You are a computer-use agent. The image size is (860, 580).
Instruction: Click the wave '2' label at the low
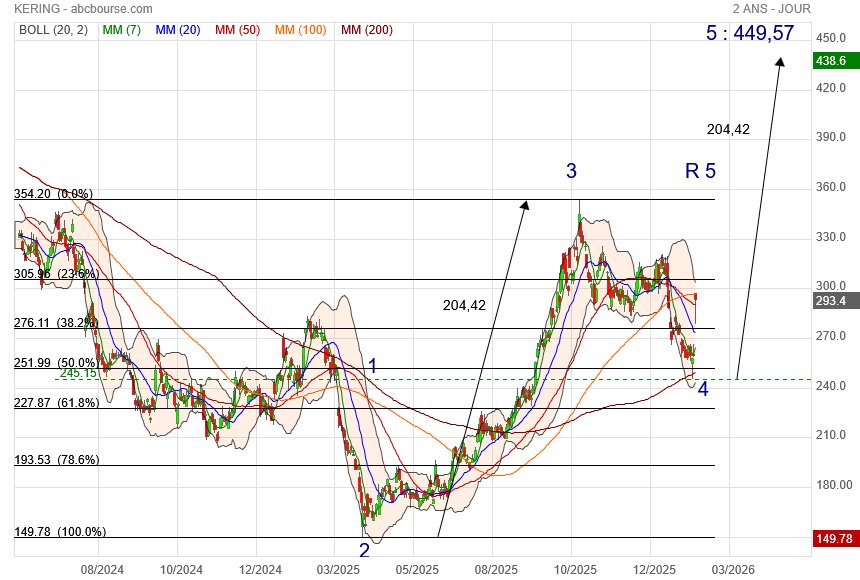[364, 550]
